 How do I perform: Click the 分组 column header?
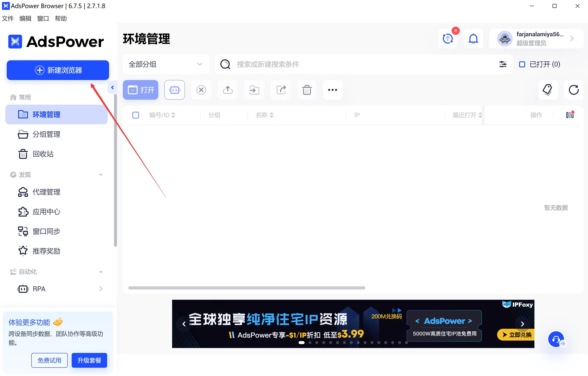click(214, 115)
